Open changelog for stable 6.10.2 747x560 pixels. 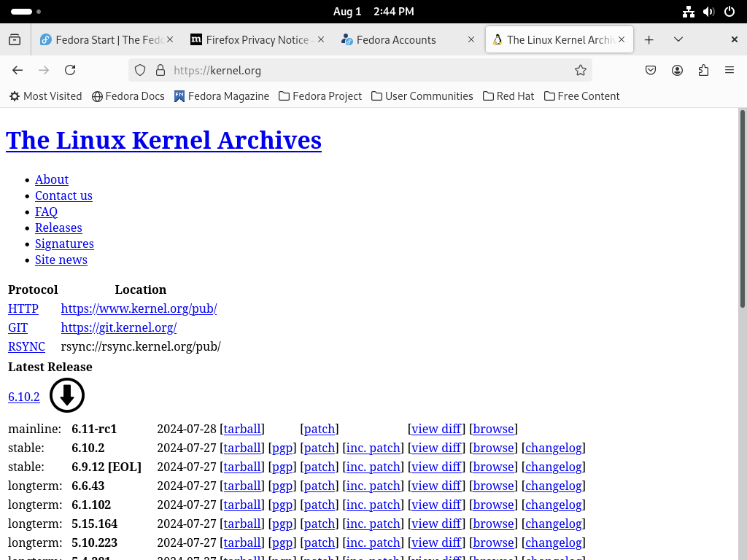pos(553,448)
